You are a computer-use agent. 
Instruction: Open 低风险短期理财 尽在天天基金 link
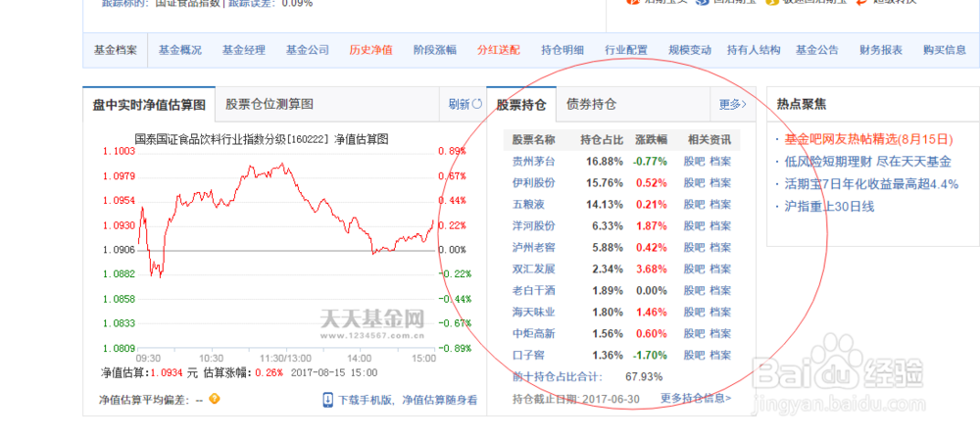867,162
